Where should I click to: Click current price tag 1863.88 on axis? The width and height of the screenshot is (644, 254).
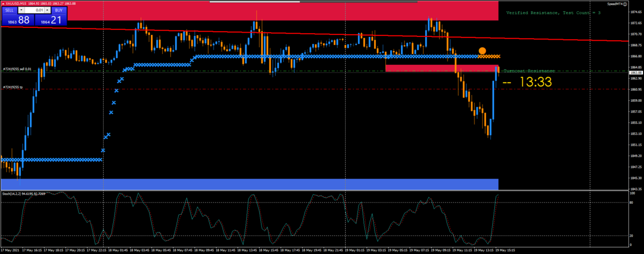(636, 72)
